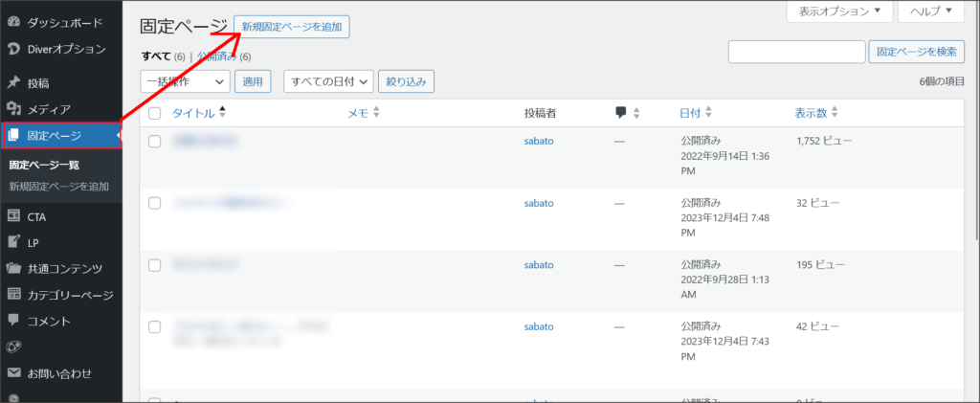Click sabato author in 32 ビュー row
The height and width of the screenshot is (403, 980).
pos(539,202)
